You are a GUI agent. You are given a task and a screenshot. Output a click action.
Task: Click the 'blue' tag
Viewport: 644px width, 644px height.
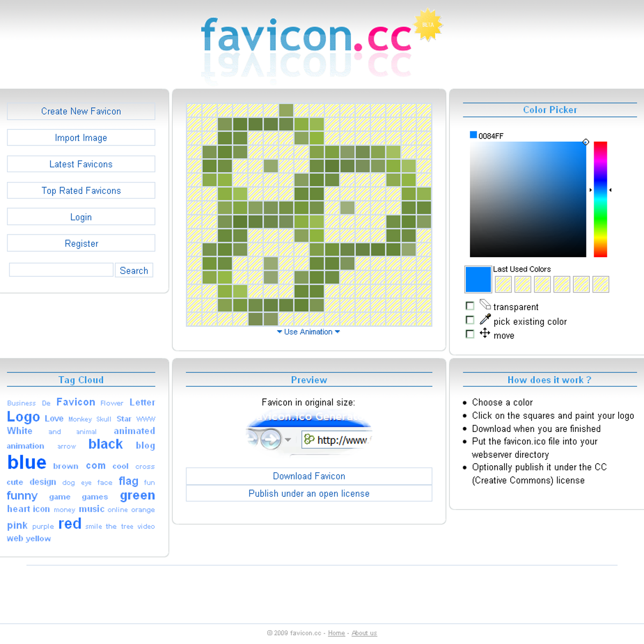pos(27,462)
